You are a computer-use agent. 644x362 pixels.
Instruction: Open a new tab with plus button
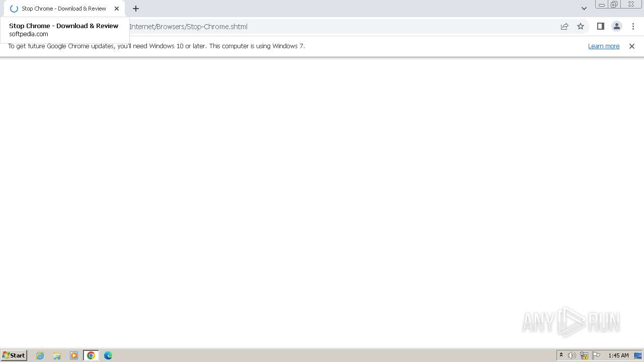pyautogui.click(x=136, y=9)
